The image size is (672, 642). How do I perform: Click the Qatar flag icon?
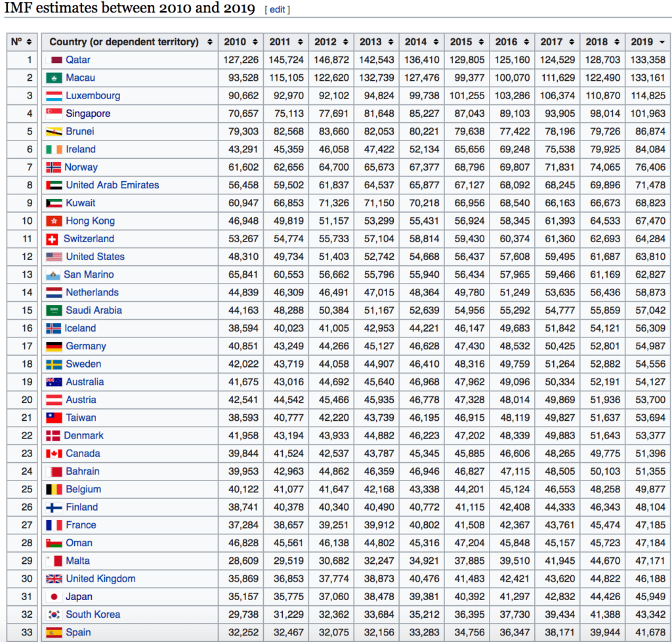(x=53, y=60)
